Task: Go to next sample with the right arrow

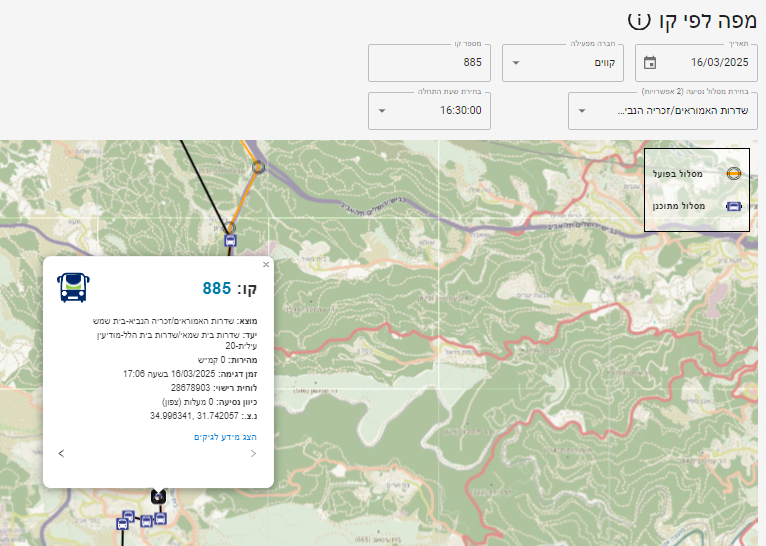Action: pos(253,454)
